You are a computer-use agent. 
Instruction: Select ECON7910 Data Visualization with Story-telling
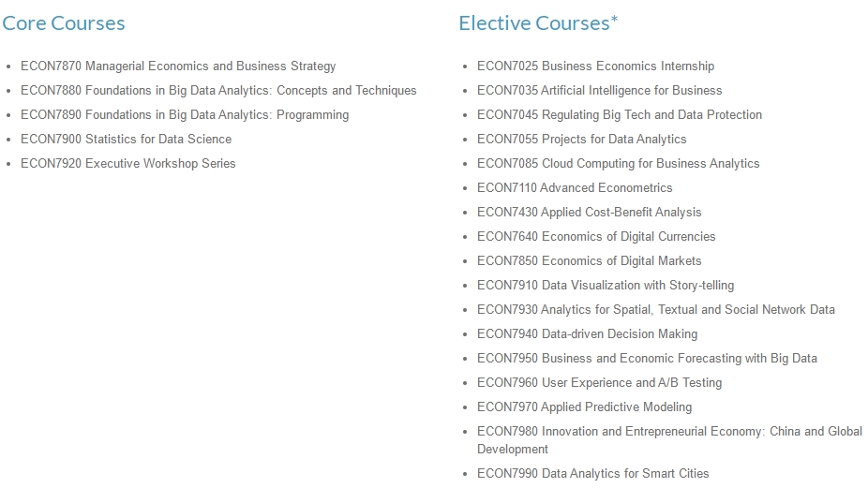point(606,286)
